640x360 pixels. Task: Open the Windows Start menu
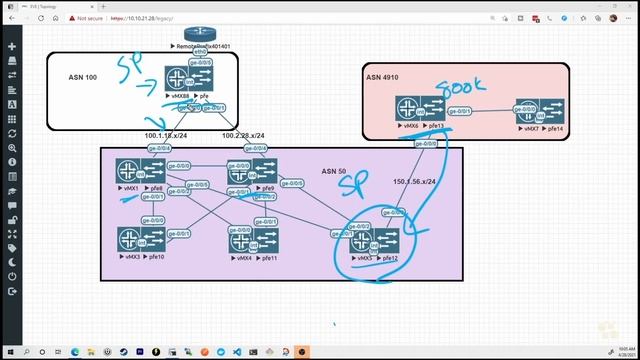(11, 352)
